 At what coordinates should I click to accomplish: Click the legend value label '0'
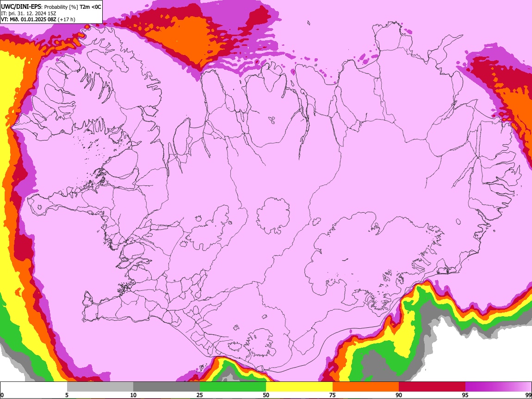coord(2,395)
